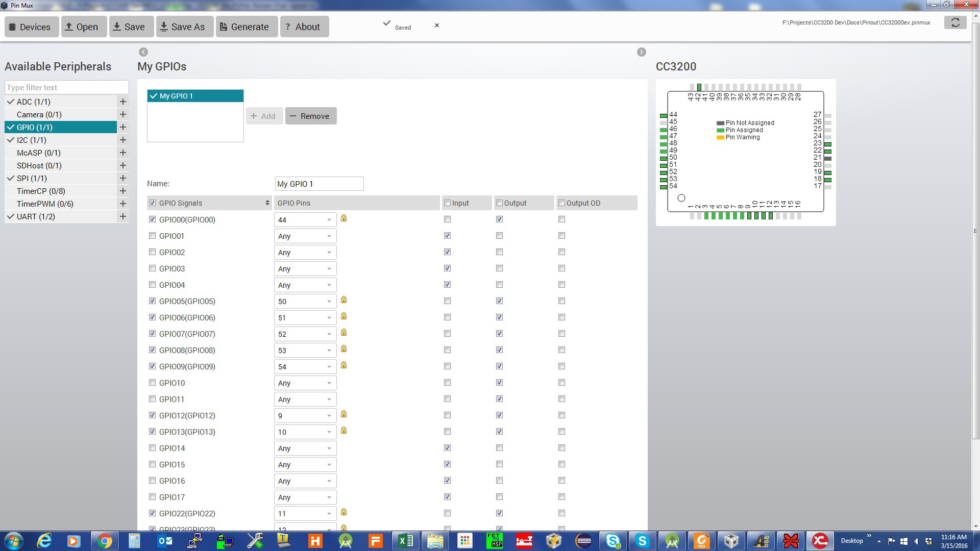Add ADC peripheral with its plus icon
This screenshot has width=980, height=551.
pyautogui.click(x=123, y=102)
